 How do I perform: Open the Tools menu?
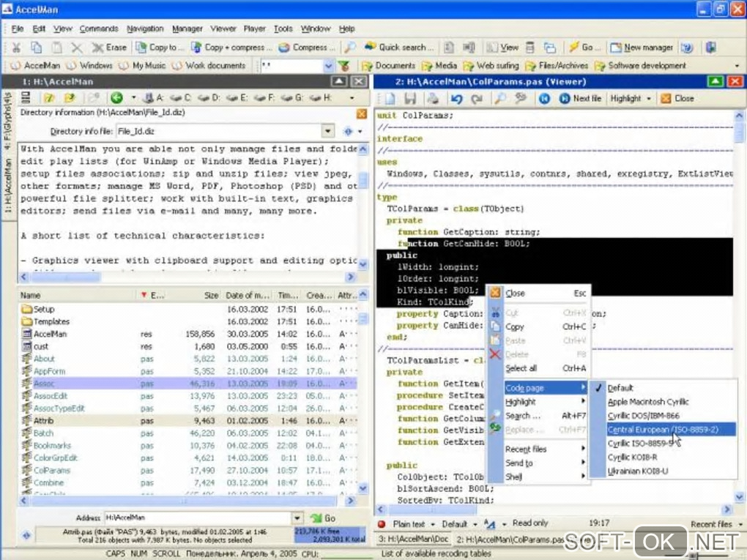(283, 29)
